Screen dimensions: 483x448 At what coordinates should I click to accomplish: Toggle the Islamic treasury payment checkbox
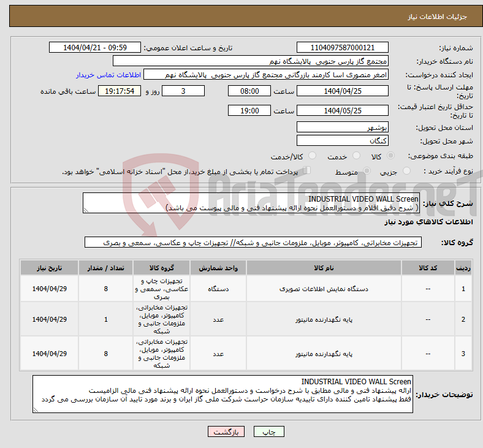tap(306, 170)
